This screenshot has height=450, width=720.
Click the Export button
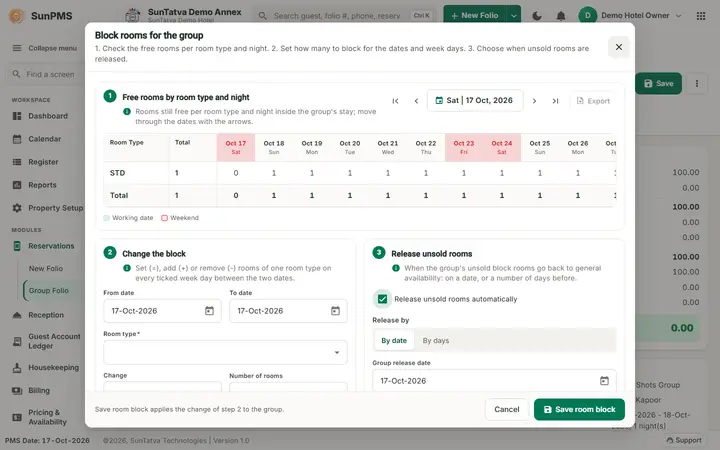point(593,101)
